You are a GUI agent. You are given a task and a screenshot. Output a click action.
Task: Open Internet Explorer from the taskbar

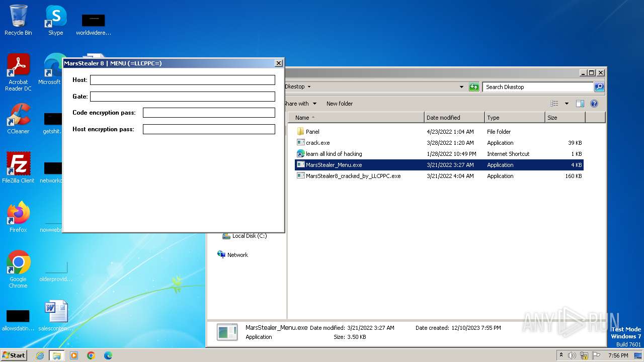pyautogui.click(x=40, y=355)
